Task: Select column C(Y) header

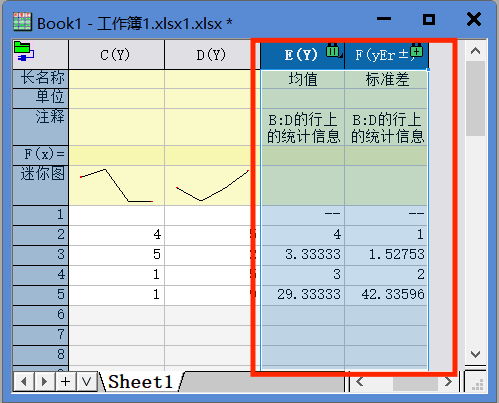Action: pyautogui.click(x=116, y=55)
